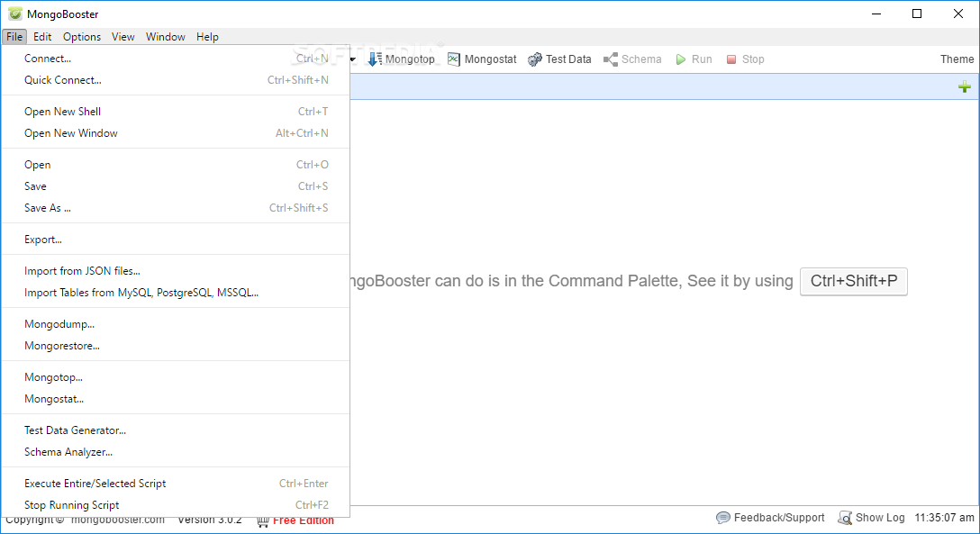Open the Edit menu
This screenshot has width=980, height=534.
tap(42, 37)
